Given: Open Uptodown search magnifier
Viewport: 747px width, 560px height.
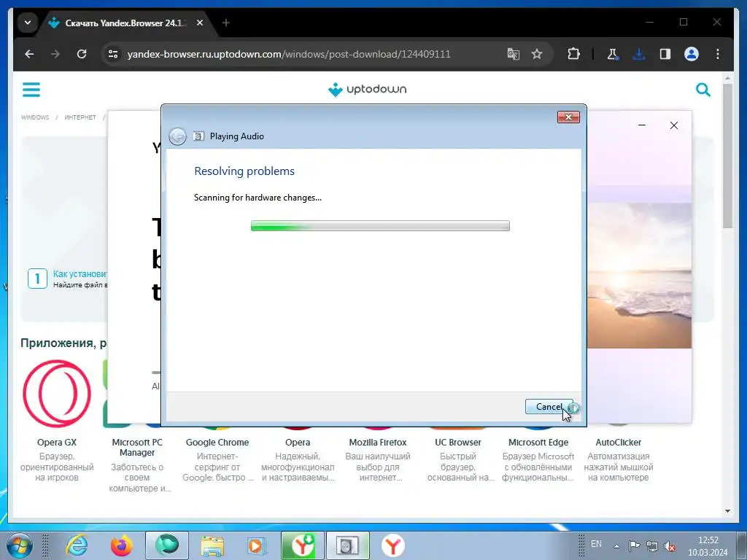Looking at the screenshot, I should point(703,89).
